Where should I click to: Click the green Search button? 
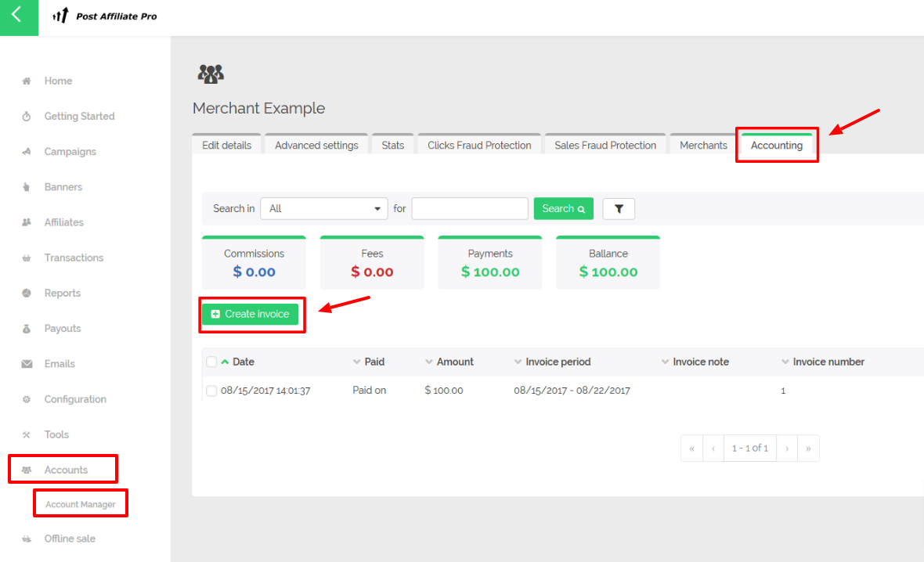[563, 209]
